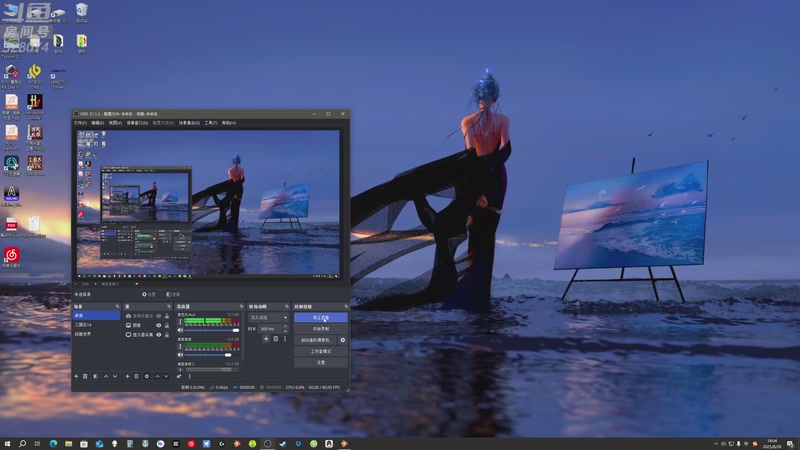Image resolution: width=800 pixels, height=450 pixels.
Task: Add a transition with plus icon
Action: point(266,339)
